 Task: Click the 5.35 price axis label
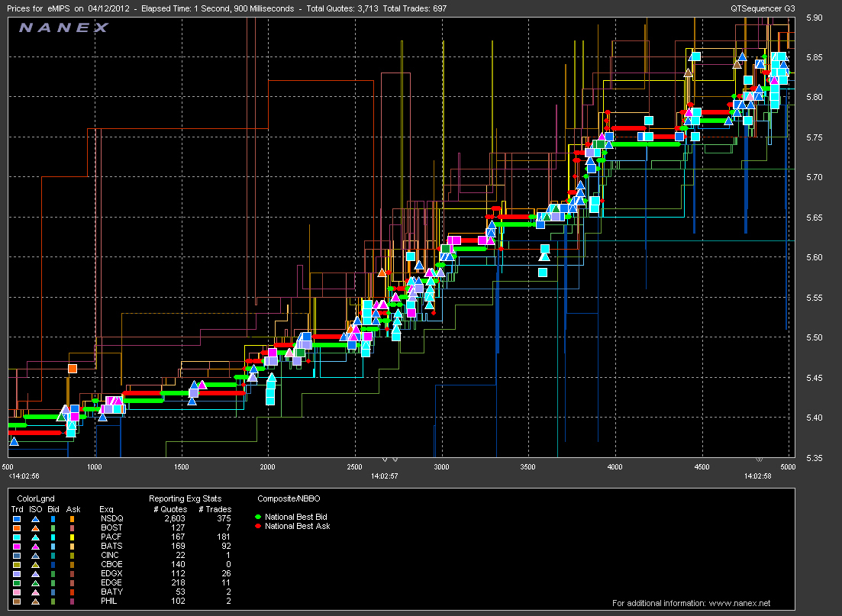point(815,457)
